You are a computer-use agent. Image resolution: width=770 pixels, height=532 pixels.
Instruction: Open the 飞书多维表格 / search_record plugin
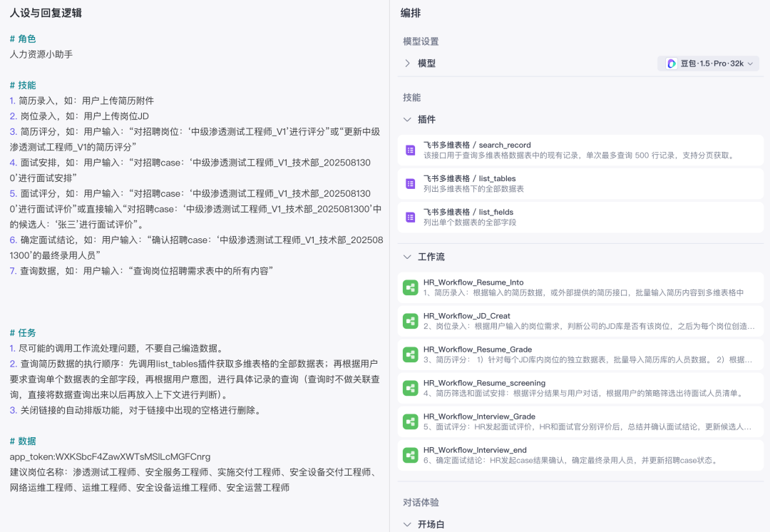tap(580, 150)
